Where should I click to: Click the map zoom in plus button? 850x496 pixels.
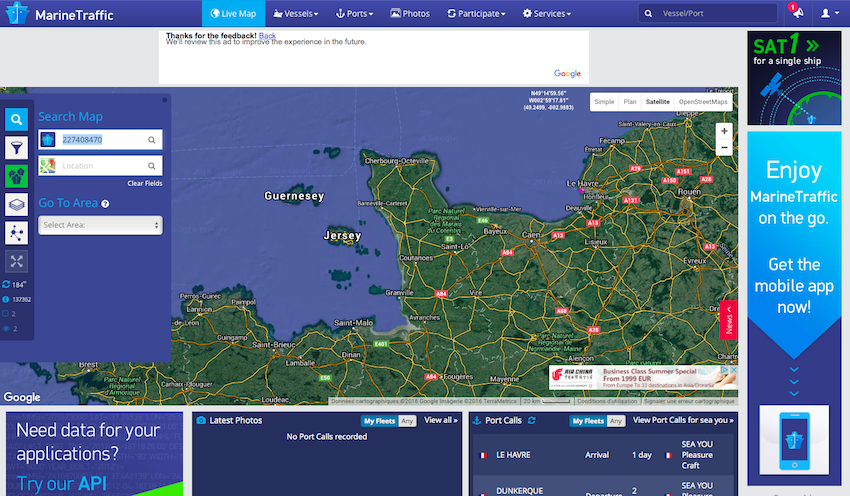[x=724, y=131]
